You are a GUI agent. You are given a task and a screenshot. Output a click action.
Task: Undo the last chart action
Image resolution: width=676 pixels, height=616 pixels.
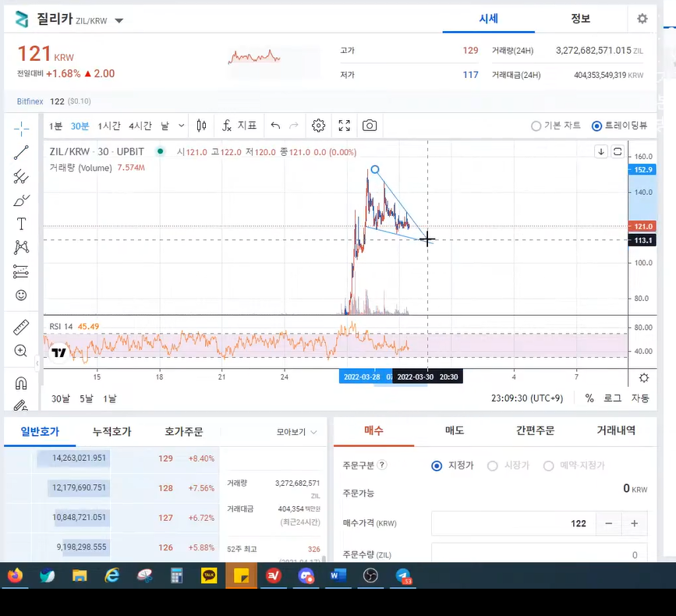click(275, 126)
